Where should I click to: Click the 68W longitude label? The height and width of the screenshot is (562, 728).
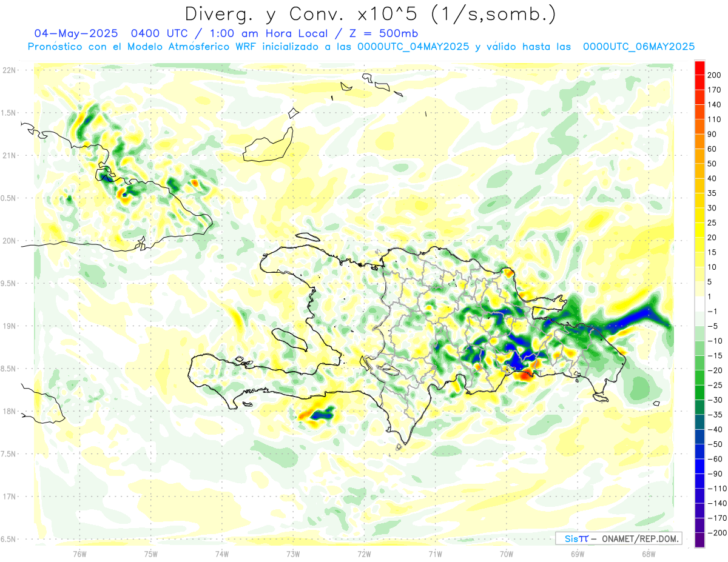649,554
